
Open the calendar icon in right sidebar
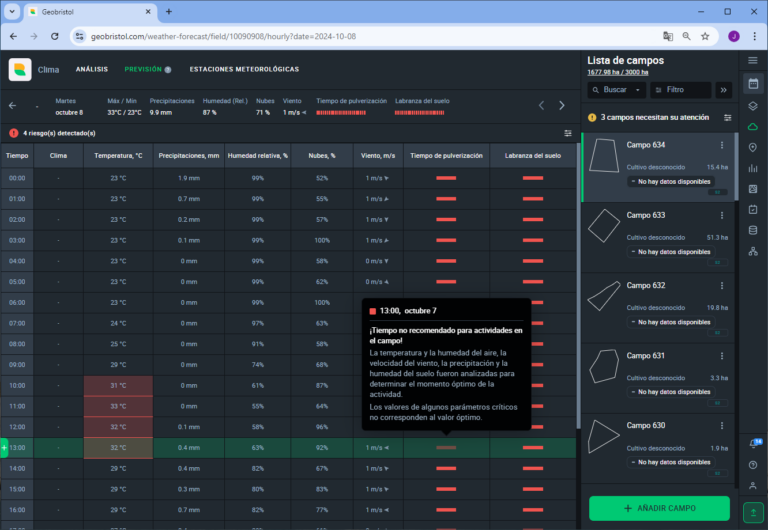753,209
